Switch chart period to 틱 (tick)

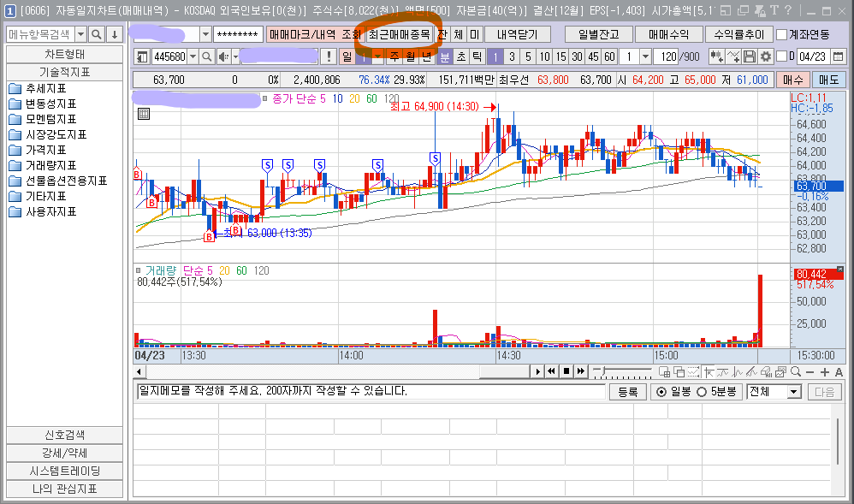(477, 56)
